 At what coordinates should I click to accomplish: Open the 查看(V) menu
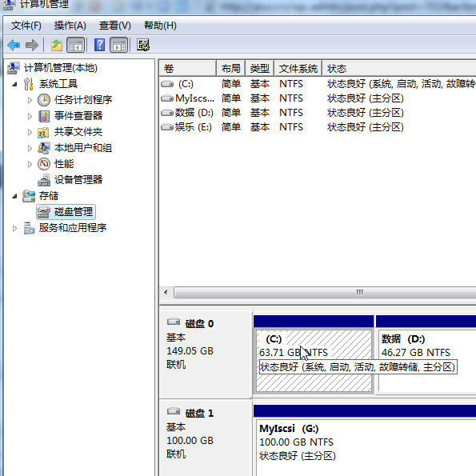(x=114, y=26)
